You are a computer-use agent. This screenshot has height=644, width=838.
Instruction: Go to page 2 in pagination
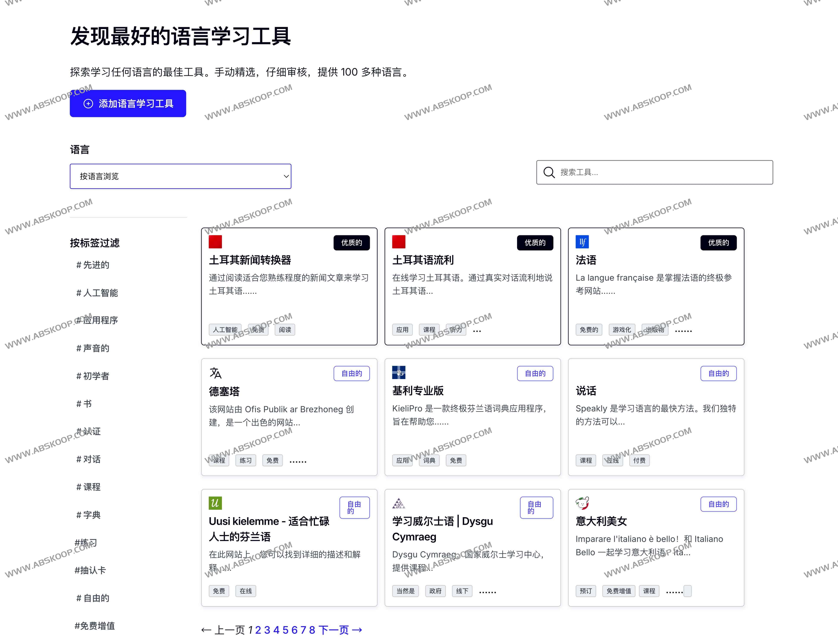[x=258, y=630]
